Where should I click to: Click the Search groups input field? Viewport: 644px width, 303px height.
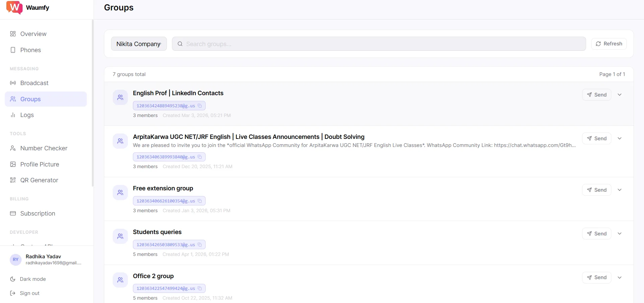[379, 44]
